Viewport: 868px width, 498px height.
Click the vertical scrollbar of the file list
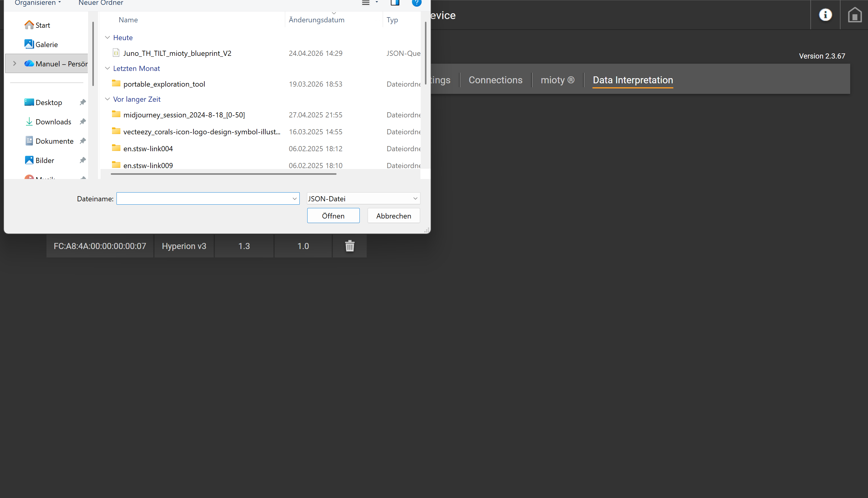coord(426,53)
